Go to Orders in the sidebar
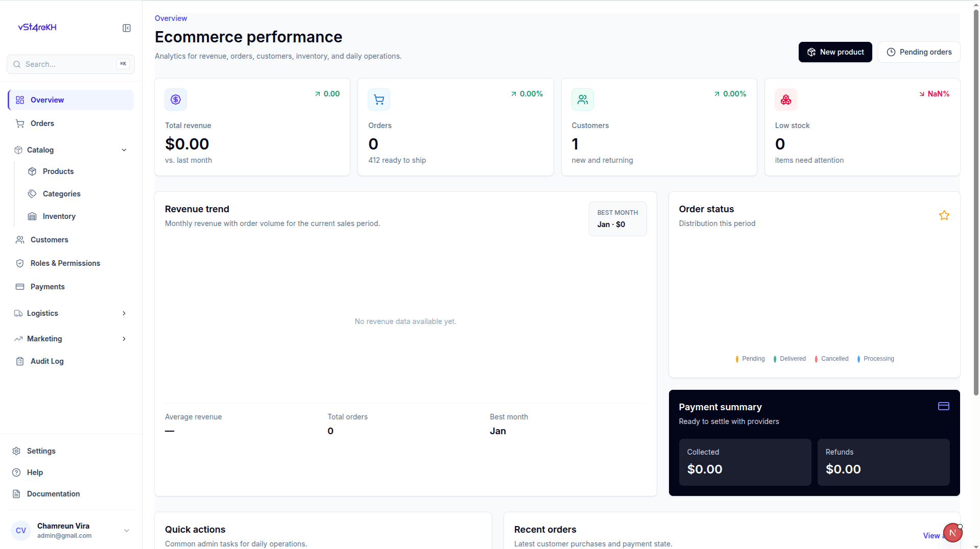Viewport: 980px width, 549px height. 71,123
